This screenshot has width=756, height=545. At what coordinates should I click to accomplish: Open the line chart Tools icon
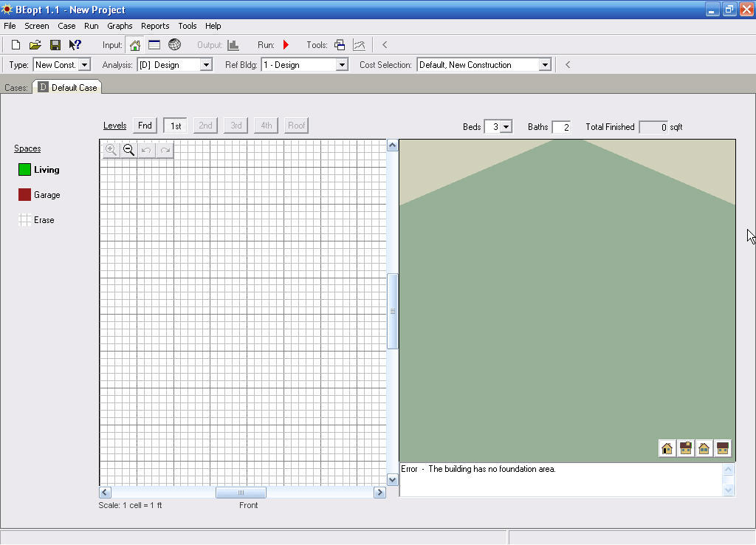[x=360, y=45]
